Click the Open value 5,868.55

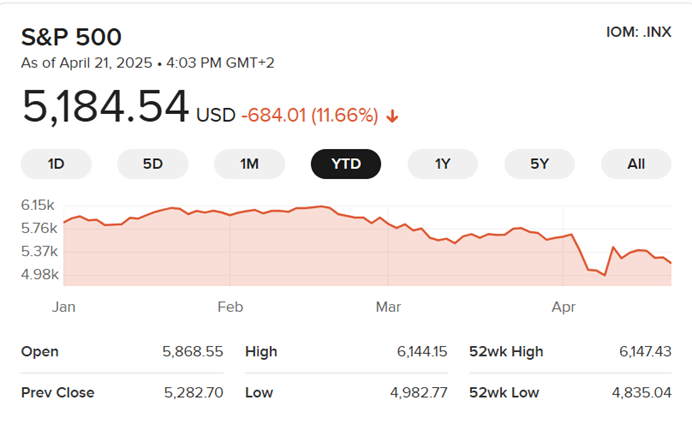192,352
